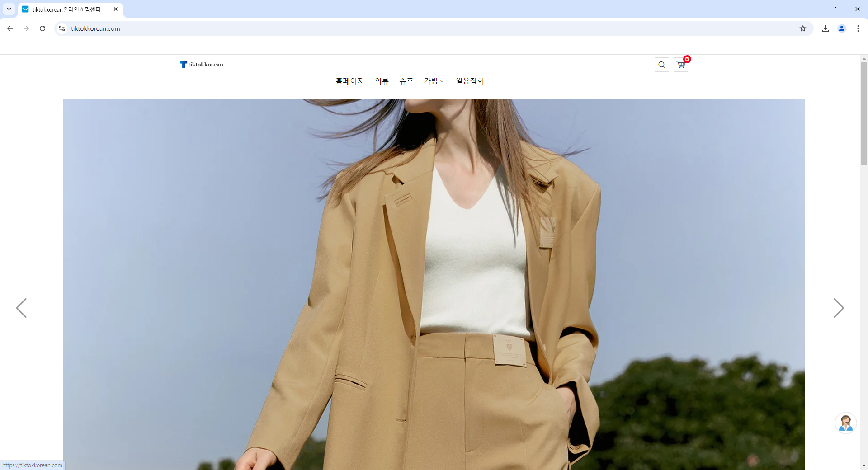Open the Chrome profile menu

(x=842, y=28)
